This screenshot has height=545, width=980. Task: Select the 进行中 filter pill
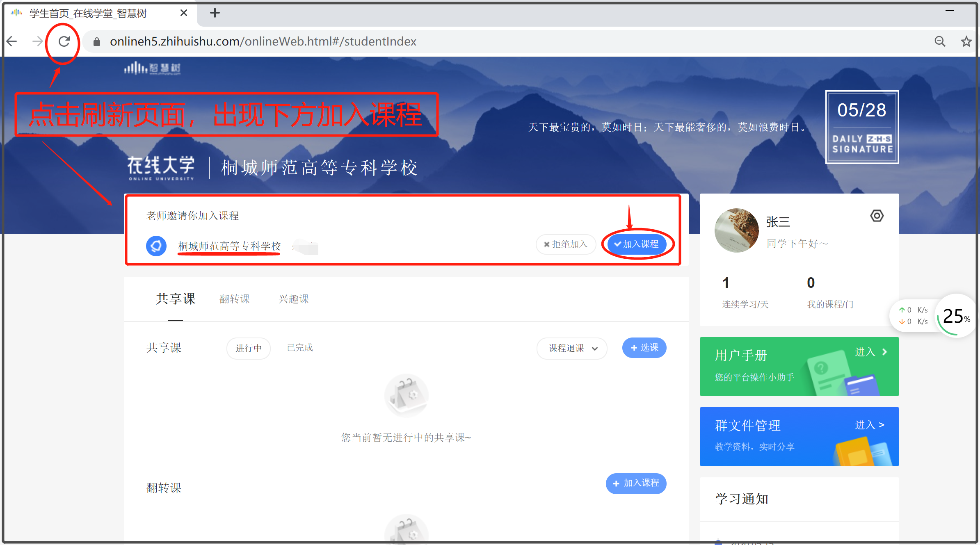(248, 348)
